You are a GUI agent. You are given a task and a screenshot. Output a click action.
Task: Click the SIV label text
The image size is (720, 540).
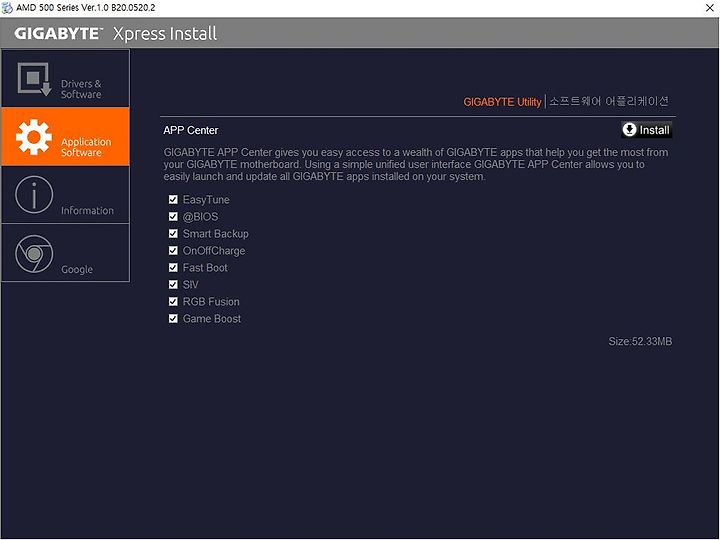pyautogui.click(x=190, y=285)
